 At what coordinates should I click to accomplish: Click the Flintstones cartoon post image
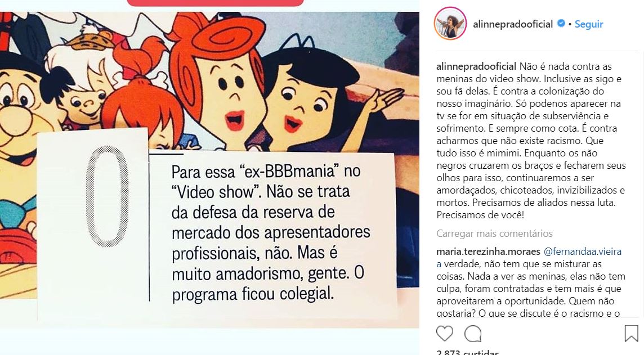(209, 169)
